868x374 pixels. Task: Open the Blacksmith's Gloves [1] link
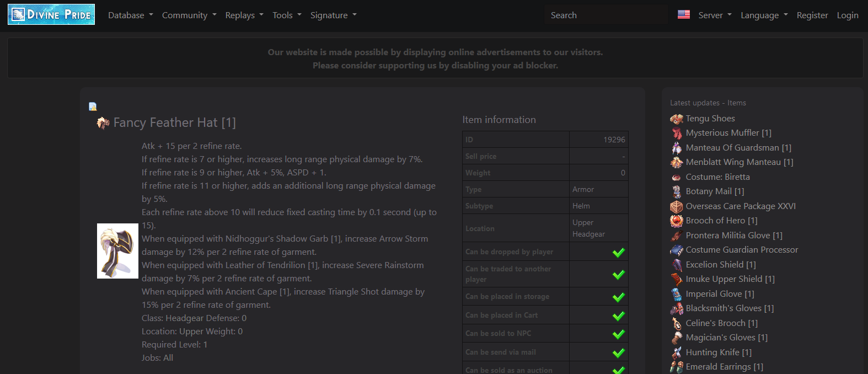tap(730, 308)
